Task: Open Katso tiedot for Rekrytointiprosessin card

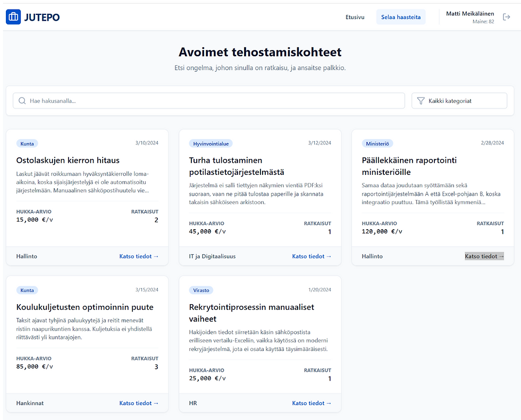Action: click(312, 403)
